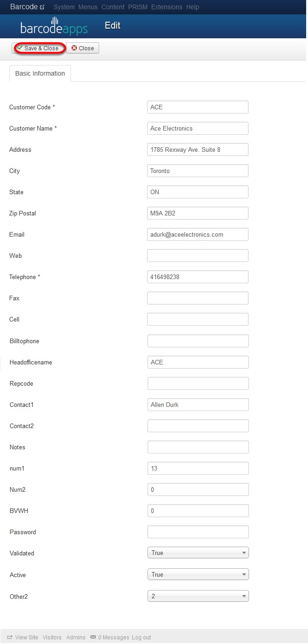Open the System menu

tap(64, 7)
